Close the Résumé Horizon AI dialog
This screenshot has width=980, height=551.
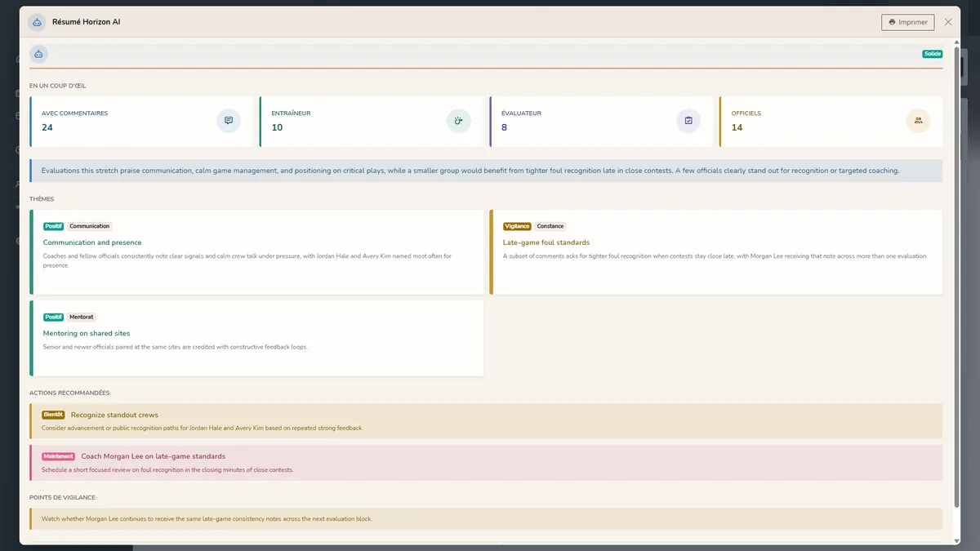pyautogui.click(x=948, y=22)
